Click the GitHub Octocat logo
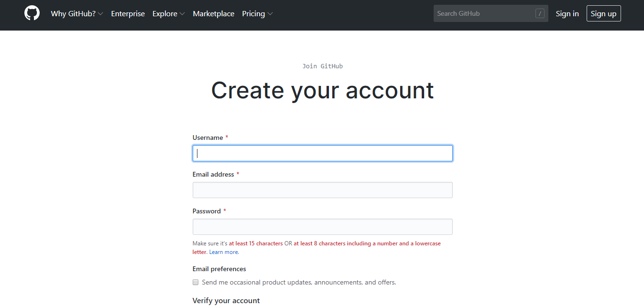The height and width of the screenshot is (306, 644). (32, 13)
